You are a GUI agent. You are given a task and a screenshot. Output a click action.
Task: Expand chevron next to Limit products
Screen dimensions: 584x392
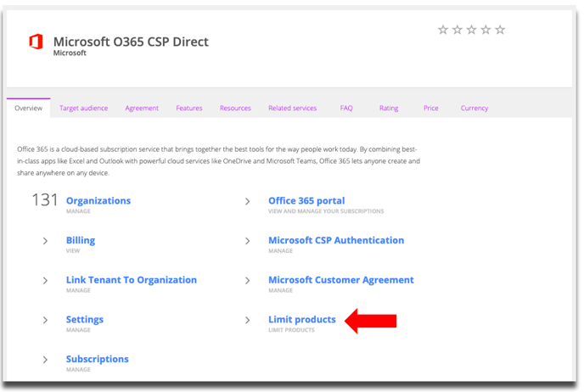tap(247, 320)
